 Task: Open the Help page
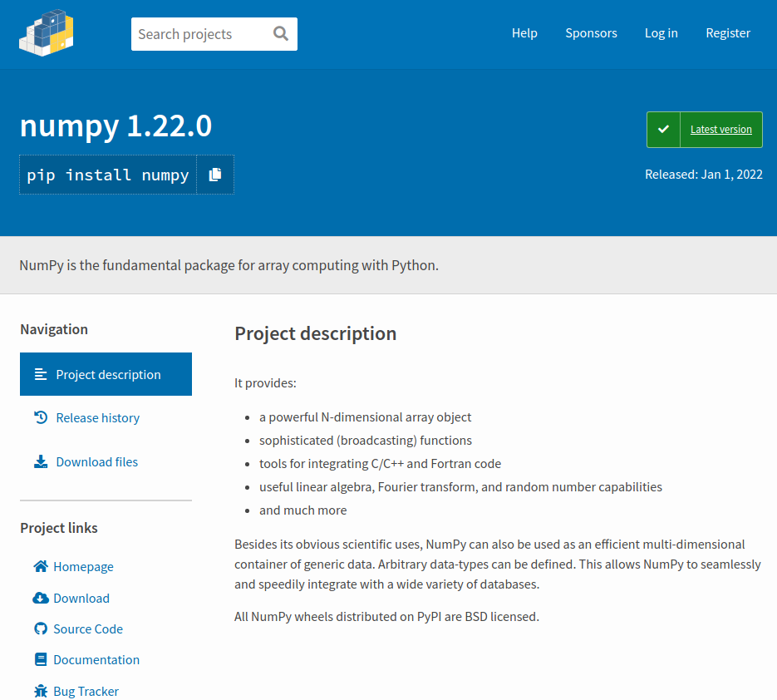click(524, 33)
